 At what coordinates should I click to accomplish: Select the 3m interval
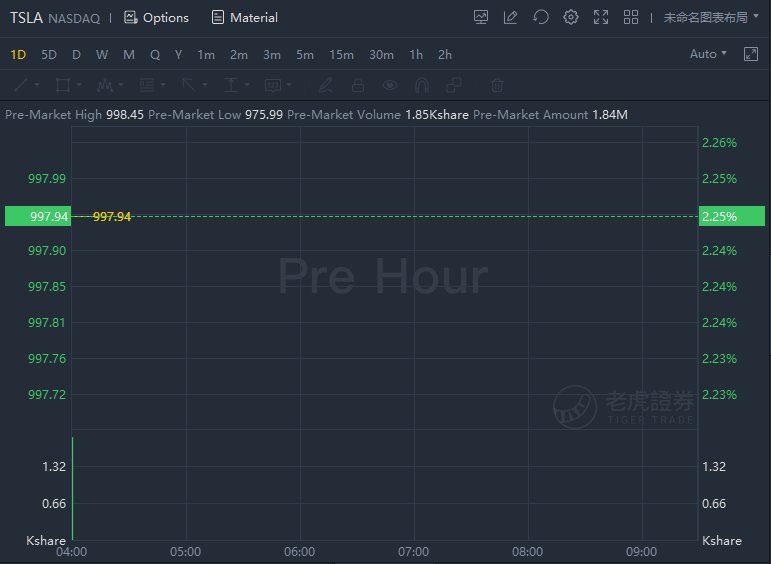pos(272,55)
